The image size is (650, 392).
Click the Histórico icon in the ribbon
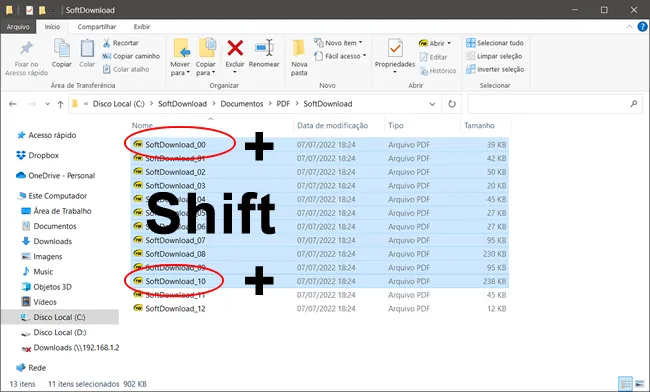[x=424, y=71]
